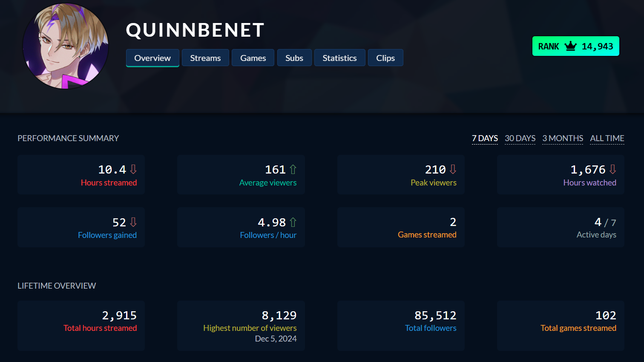The width and height of the screenshot is (644, 362).
Task: Click the QUINNBENET channel name heading
Action: pyautogui.click(x=195, y=30)
